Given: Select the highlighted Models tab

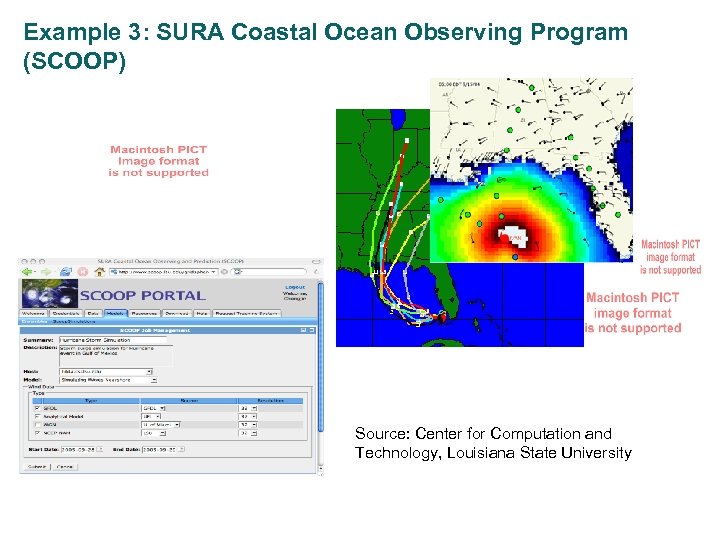Looking at the screenshot, I should [x=115, y=314].
